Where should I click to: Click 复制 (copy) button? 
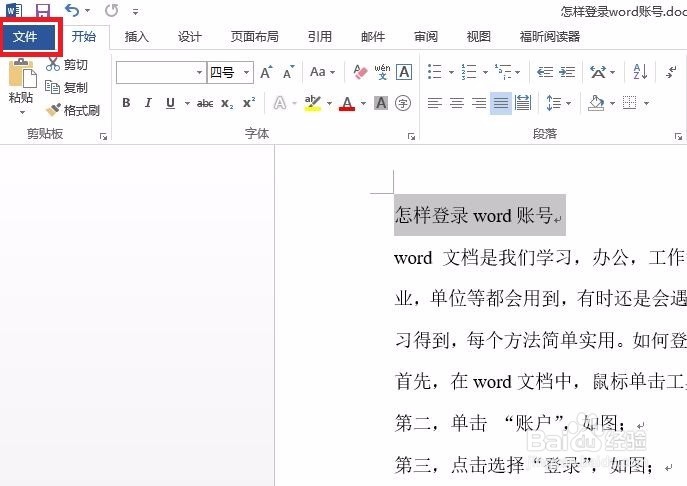(67, 87)
